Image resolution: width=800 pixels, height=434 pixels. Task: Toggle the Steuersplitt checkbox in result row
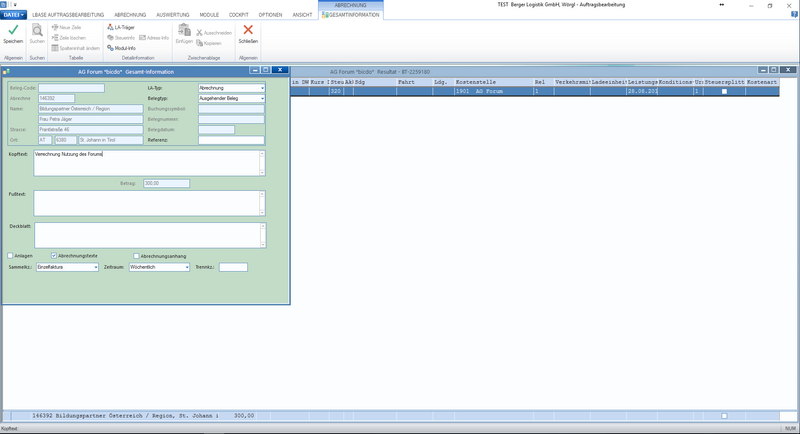point(724,91)
